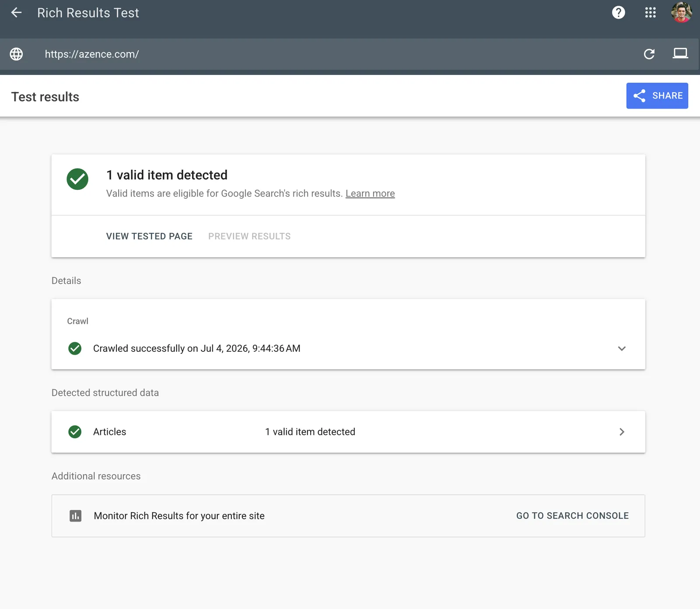Open the account profile picture
The image size is (700, 609).
coord(681,12)
